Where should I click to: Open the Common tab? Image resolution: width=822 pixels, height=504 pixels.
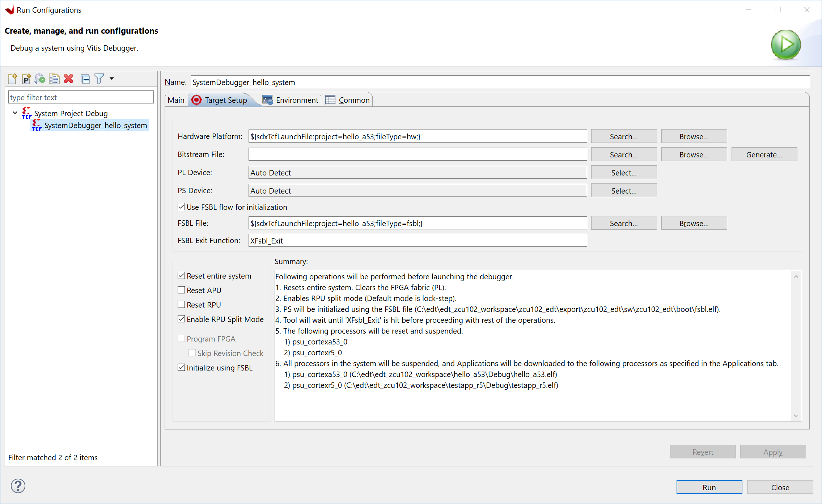(x=354, y=100)
